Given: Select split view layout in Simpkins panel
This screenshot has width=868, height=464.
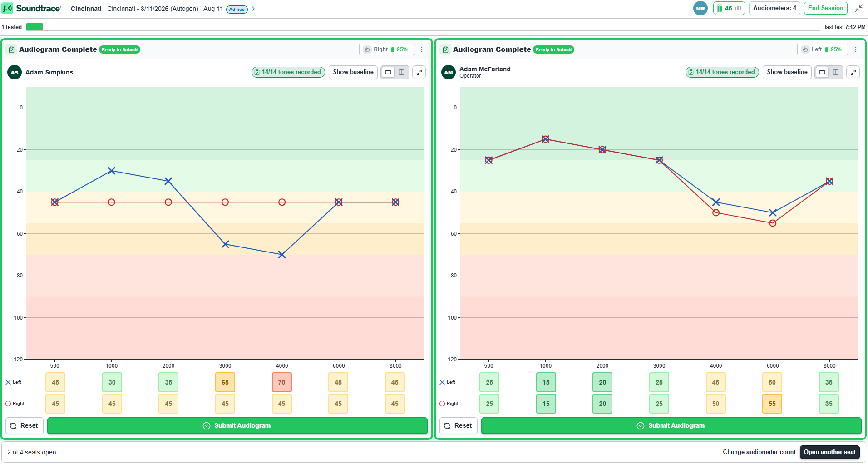Looking at the screenshot, I should [402, 72].
